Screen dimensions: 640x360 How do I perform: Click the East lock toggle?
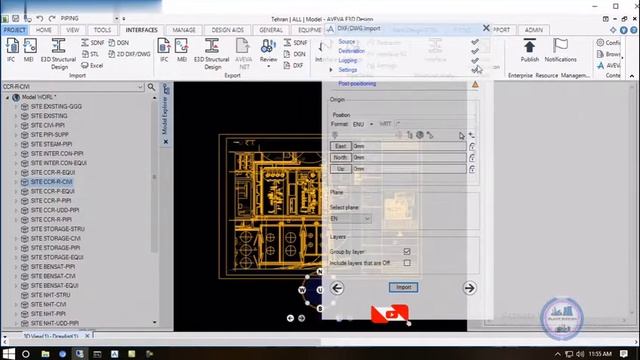click(x=472, y=147)
